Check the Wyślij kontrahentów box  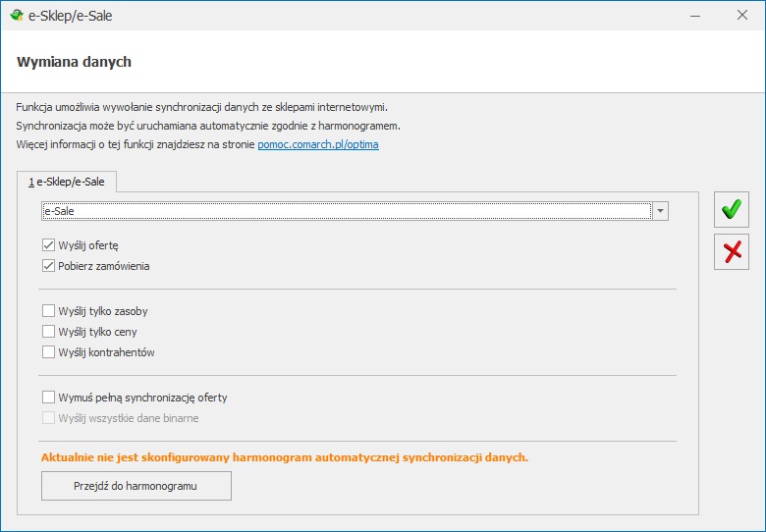point(48,352)
